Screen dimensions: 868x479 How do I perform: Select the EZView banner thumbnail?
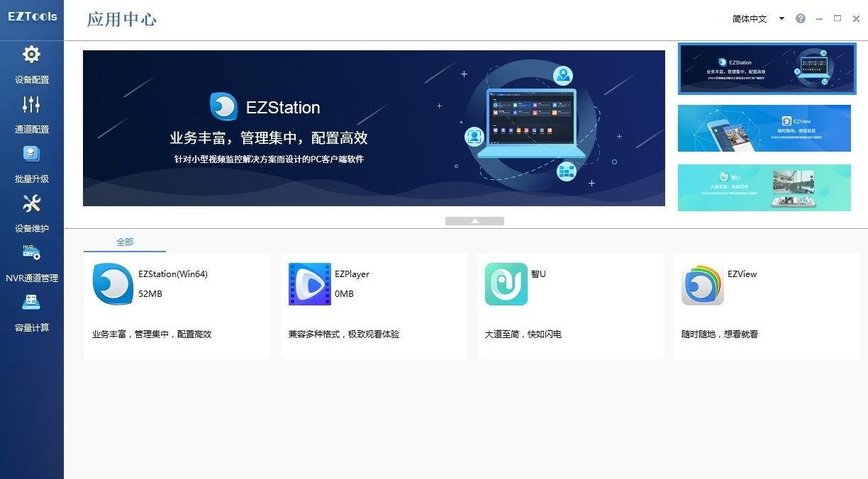pos(764,128)
